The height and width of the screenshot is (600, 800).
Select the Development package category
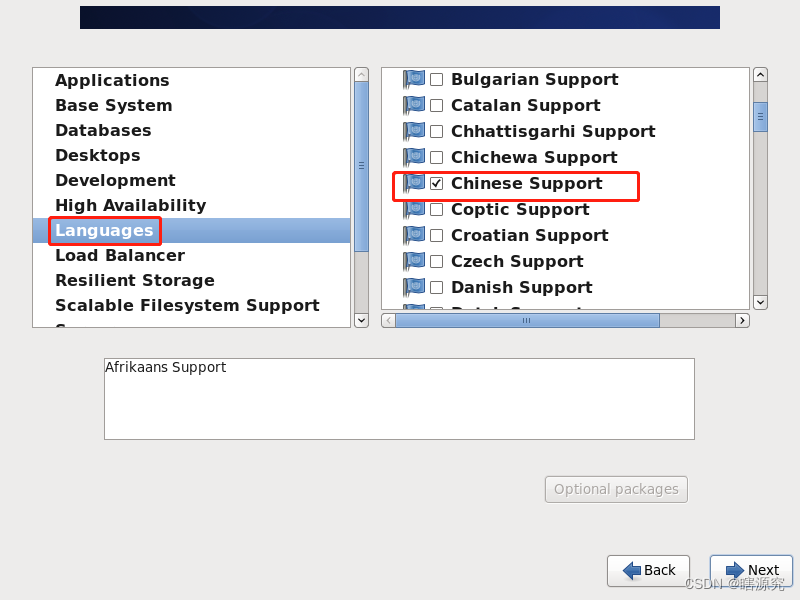115,180
